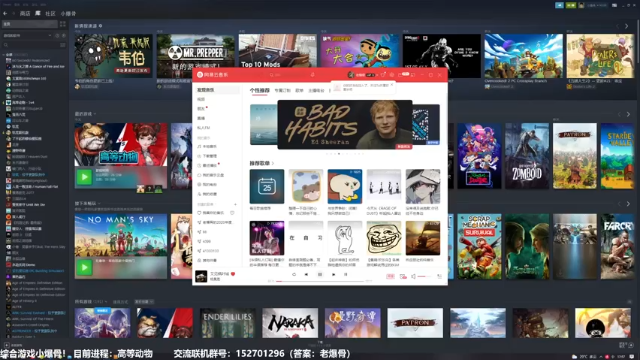The width and height of the screenshot is (640, 360).
Task: Open 推荐歌单 section link
Action: coord(262,163)
